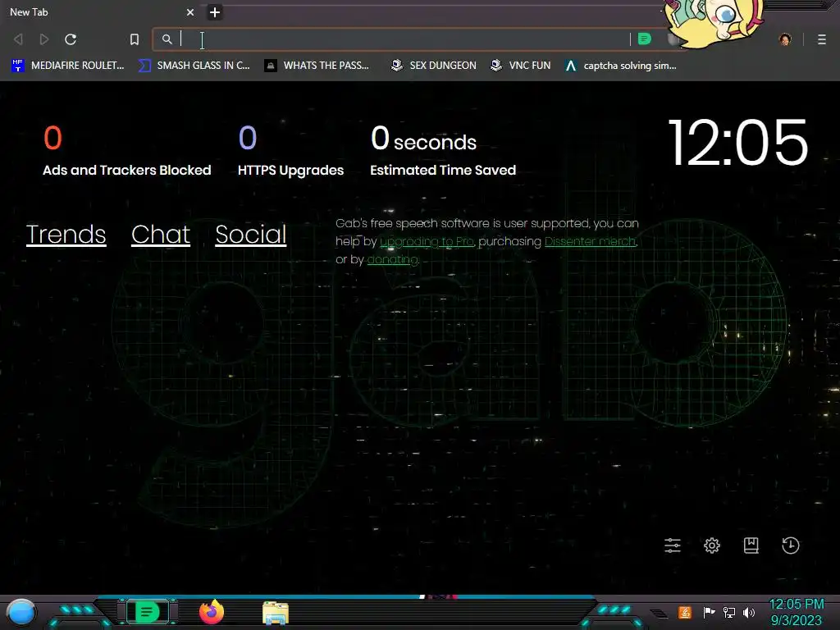
Task: Open Action Center flag tray icon
Action: coord(709,612)
